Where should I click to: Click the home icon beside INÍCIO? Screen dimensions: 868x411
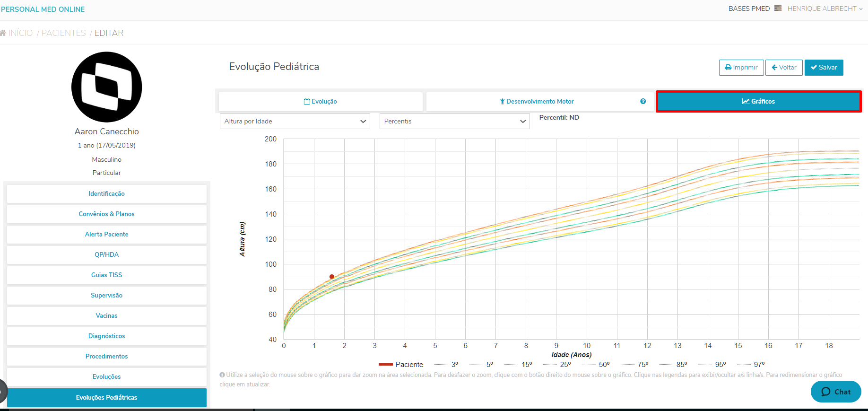tap(3, 33)
